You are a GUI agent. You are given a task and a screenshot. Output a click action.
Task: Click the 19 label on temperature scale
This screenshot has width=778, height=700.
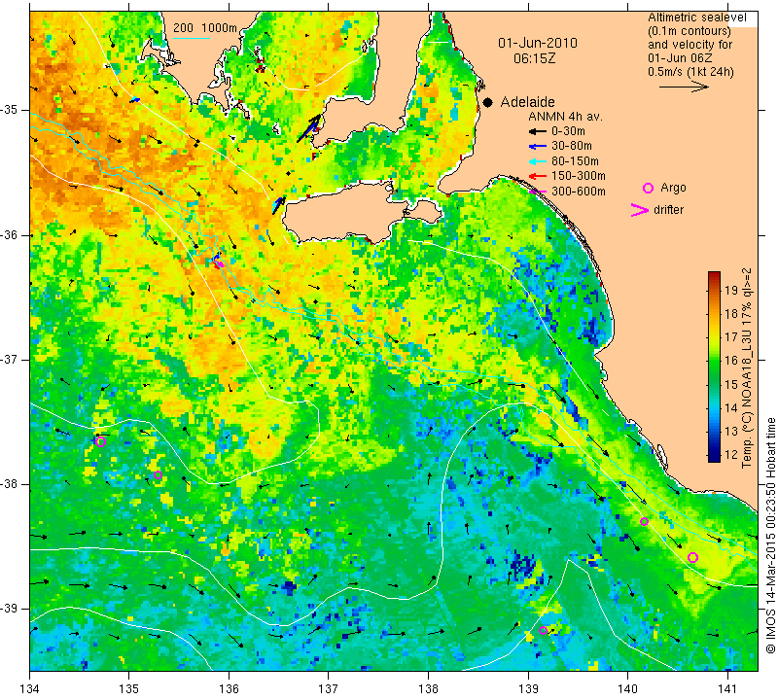(731, 291)
